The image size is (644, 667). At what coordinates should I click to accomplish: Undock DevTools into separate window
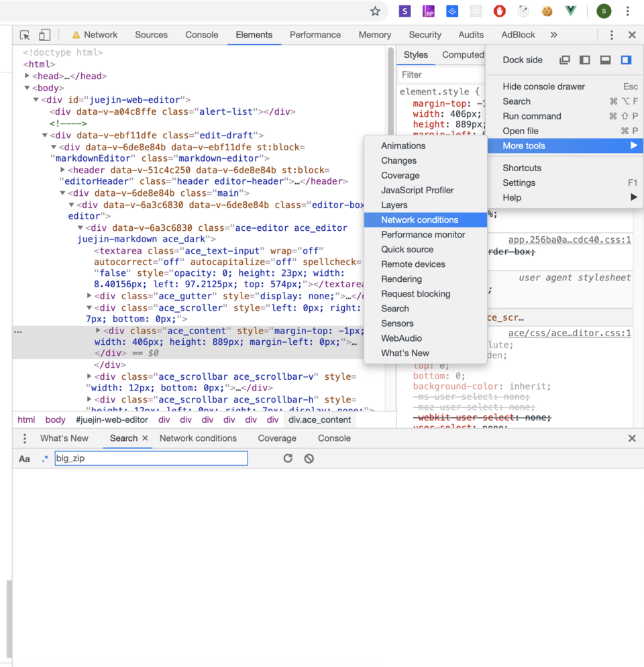click(565, 60)
